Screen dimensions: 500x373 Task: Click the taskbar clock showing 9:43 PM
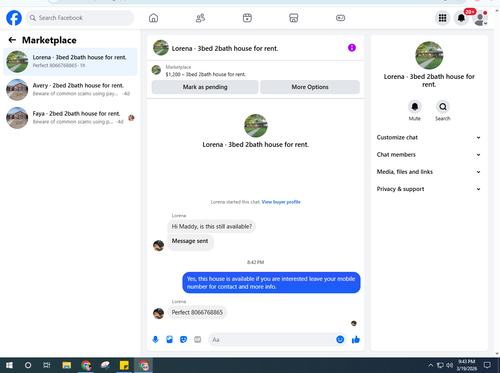coord(466,365)
